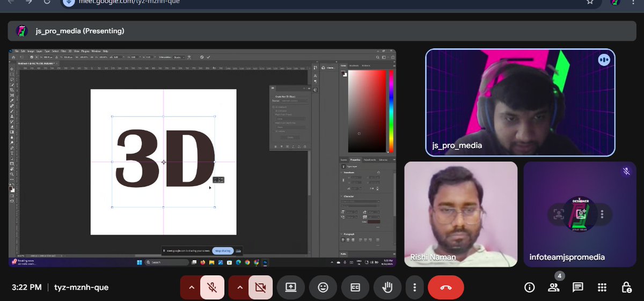
Task: Click the js_pro_media video tile
Action: click(520, 102)
